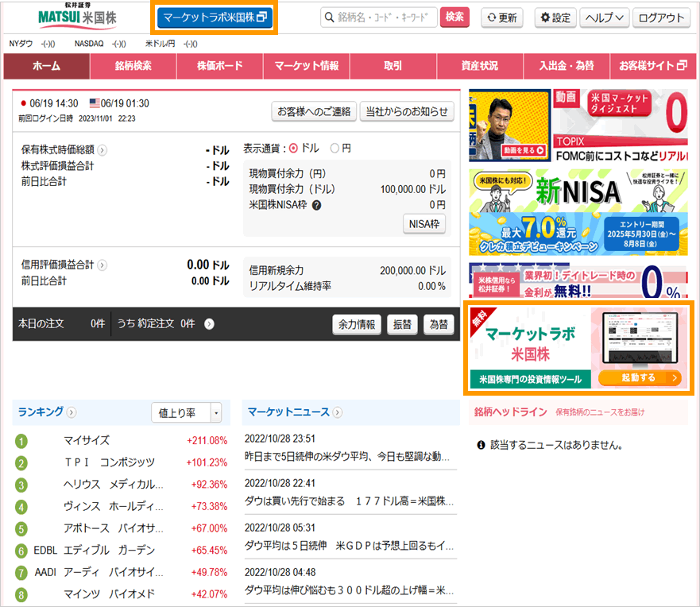Go to the 取引 tab
The width and height of the screenshot is (700, 607).
tap(393, 66)
